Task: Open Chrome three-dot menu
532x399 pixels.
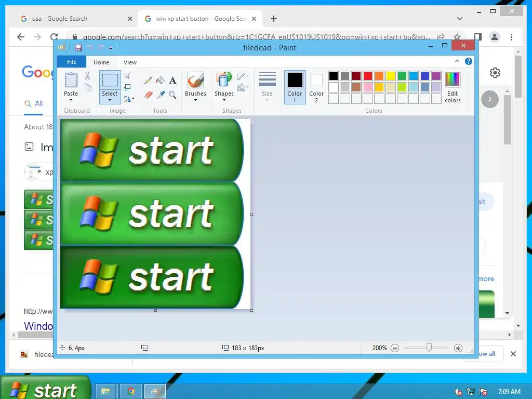Action: pyautogui.click(x=511, y=37)
